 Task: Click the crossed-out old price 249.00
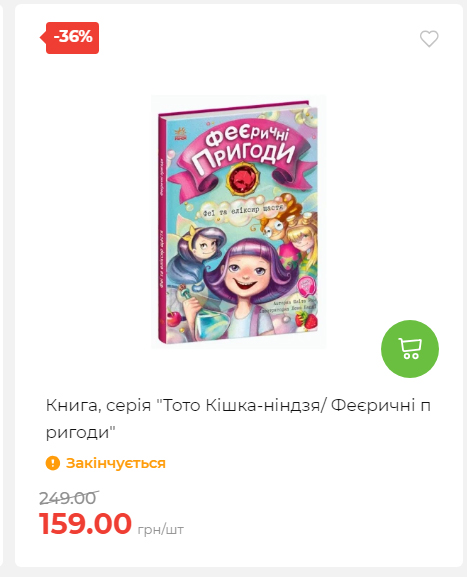pos(69,498)
